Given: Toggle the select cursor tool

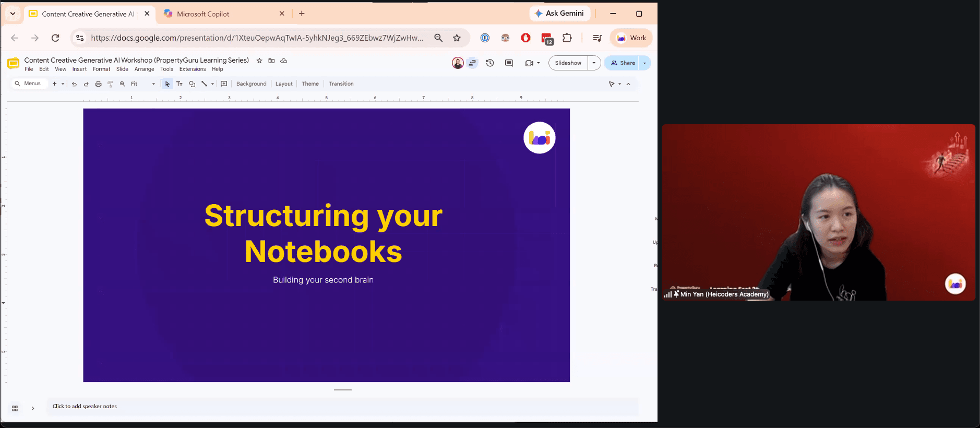Looking at the screenshot, I should pos(168,84).
